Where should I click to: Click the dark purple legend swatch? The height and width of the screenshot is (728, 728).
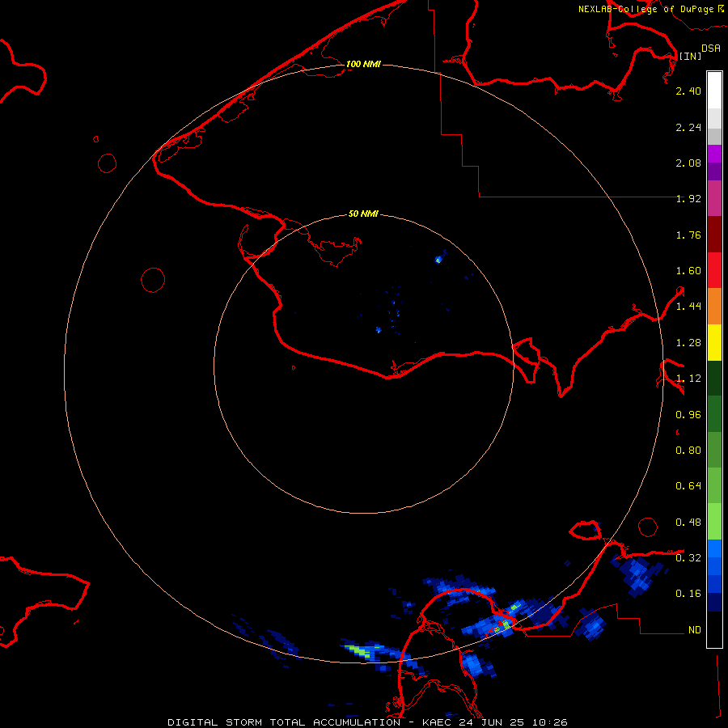pos(714,171)
